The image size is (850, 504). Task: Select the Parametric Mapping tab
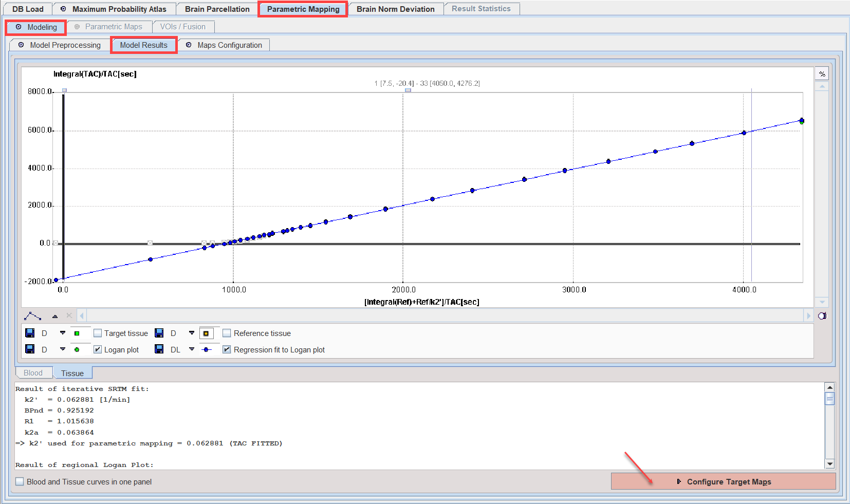303,9
